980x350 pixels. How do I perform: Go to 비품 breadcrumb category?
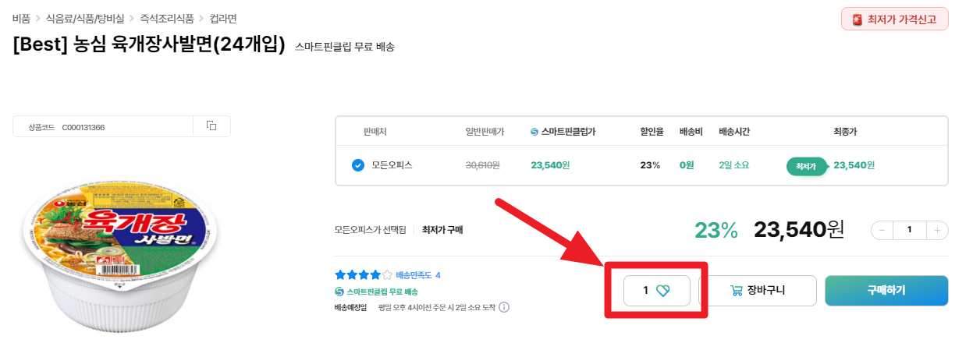click(21, 18)
